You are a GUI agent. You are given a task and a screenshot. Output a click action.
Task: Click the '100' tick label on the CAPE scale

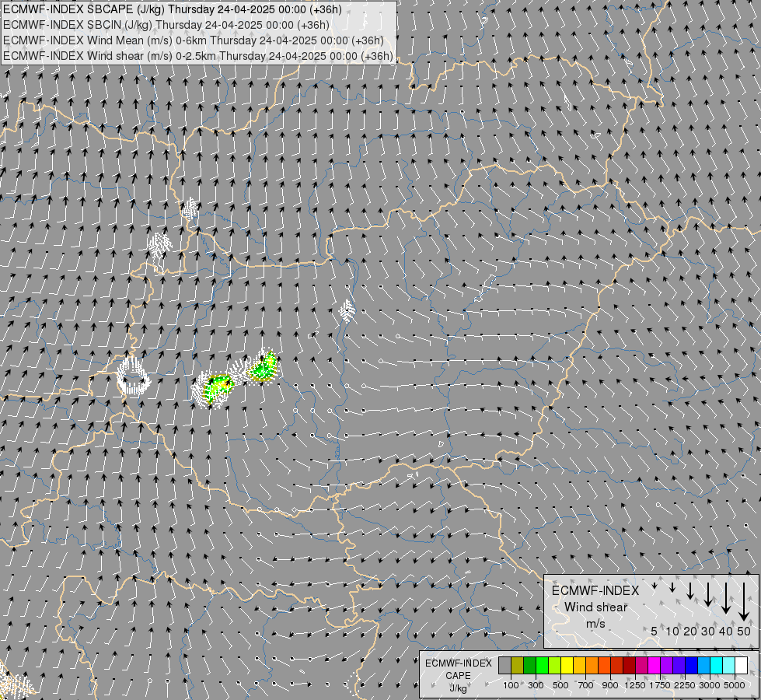511,685
